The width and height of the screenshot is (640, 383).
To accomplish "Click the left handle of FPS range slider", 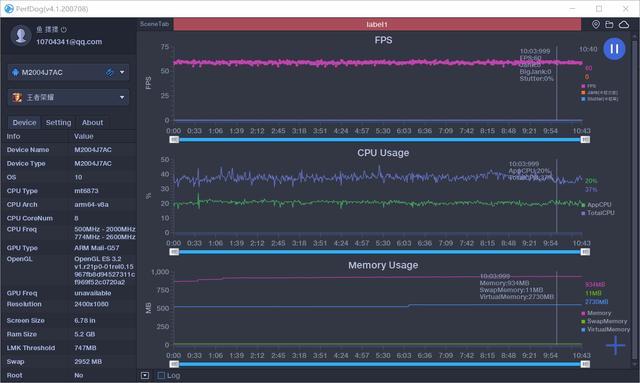I will (174, 140).
